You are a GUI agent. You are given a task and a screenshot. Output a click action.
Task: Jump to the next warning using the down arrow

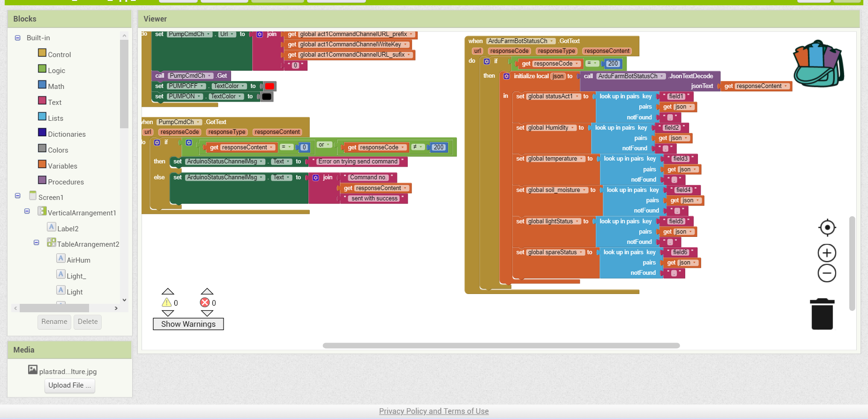click(168, 313)
